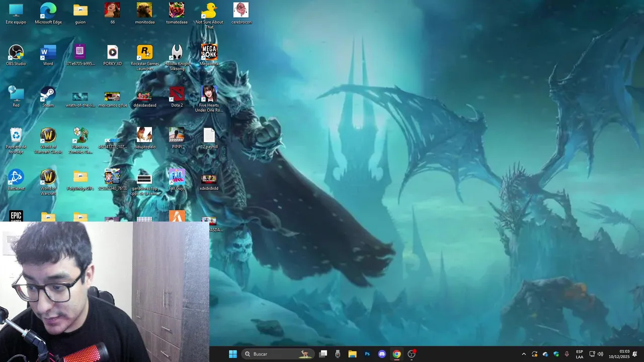The image size is (644, 362).
Task: Select the Not Sure About That duck icon
Action: (x=209, y=16)
